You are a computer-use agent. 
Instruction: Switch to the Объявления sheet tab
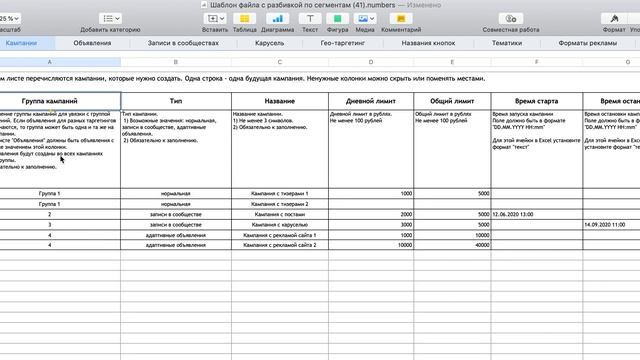(92, 43)
